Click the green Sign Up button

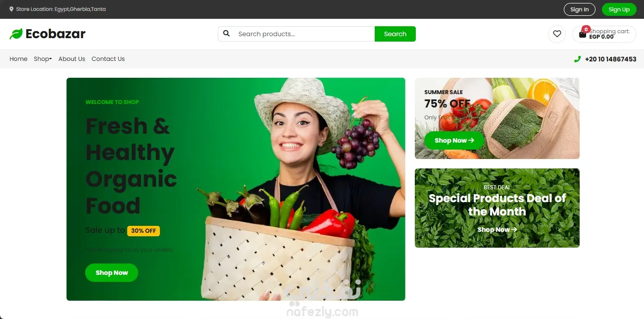tap(619, 9)
